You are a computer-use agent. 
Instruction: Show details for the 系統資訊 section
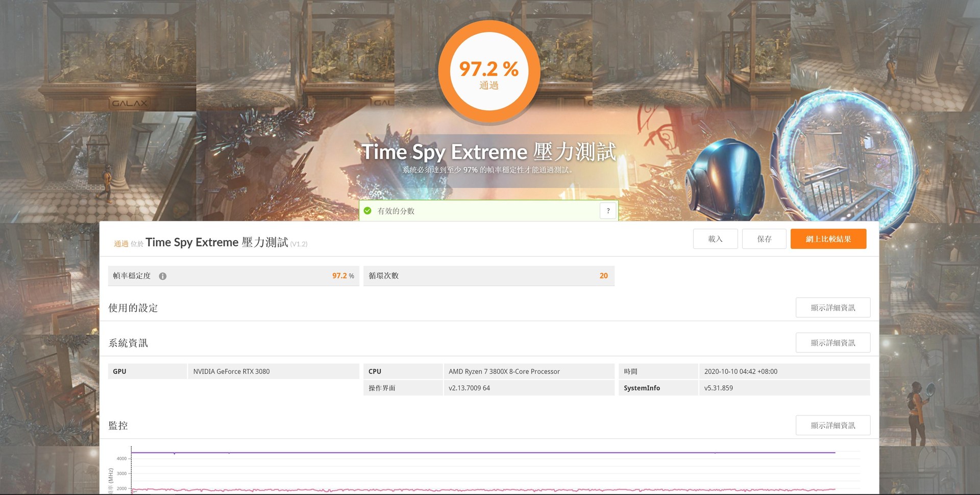point(833,343)
